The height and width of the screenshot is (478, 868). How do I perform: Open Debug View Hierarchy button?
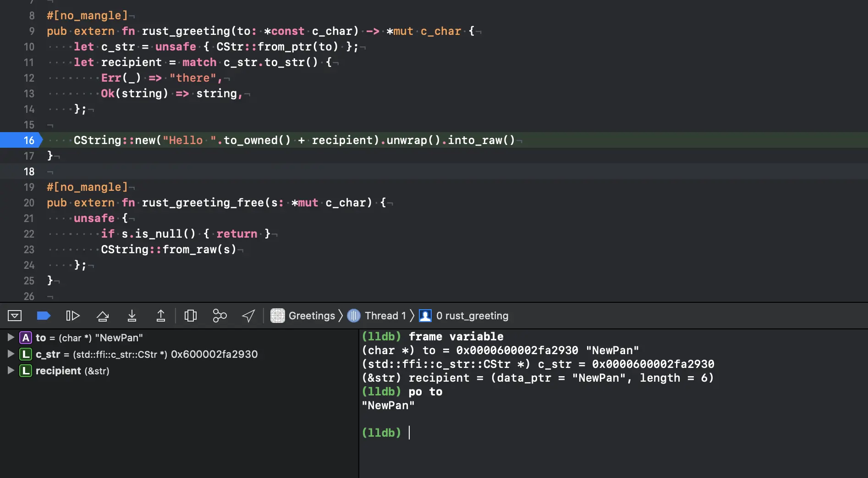click(191, 316)
